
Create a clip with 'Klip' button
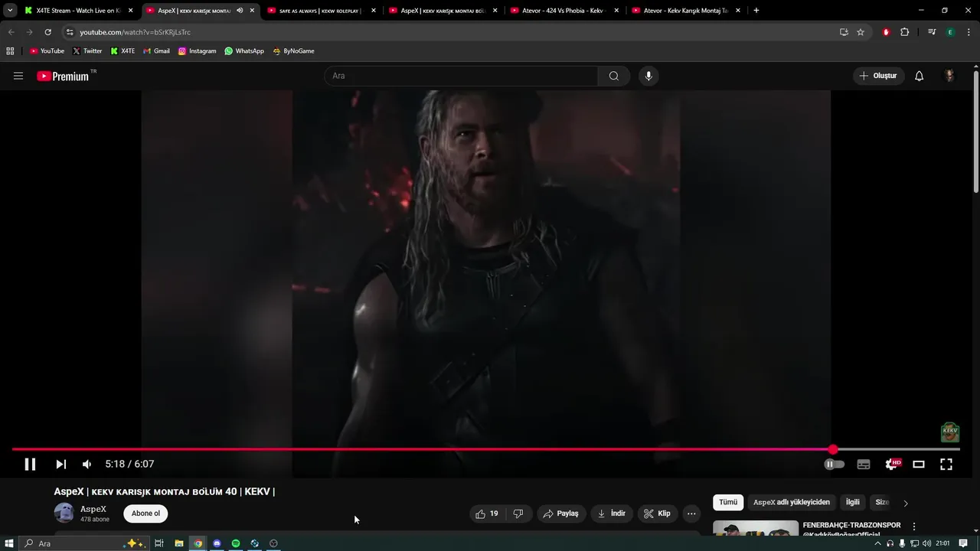[x=658, y=514]
